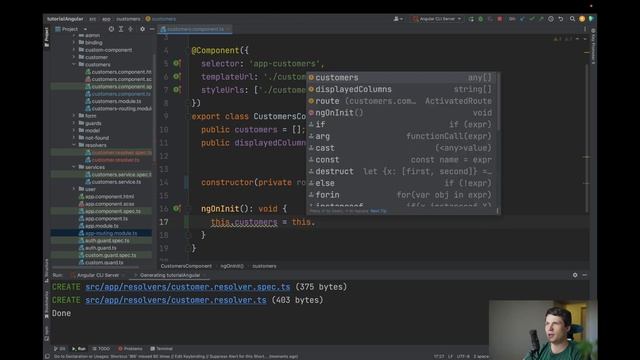Select the Generating tutorialAngular run tab
This screenshot has height=360, width=640.
[170, 275]
